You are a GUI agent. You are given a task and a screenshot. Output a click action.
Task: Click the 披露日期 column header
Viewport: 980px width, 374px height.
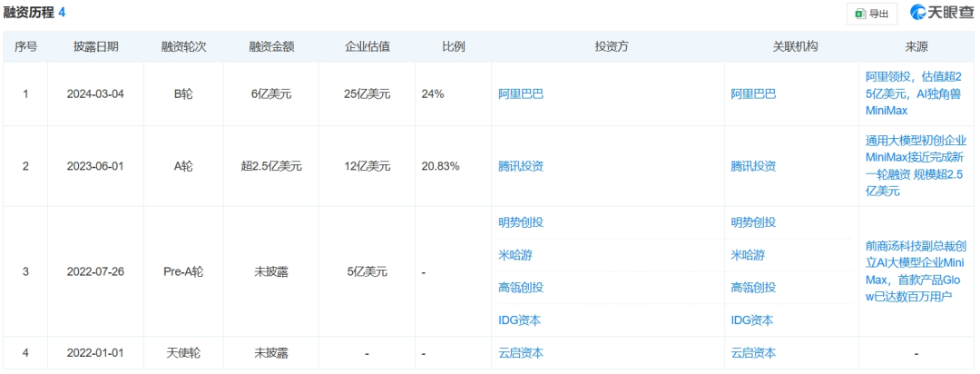[95, 46]
